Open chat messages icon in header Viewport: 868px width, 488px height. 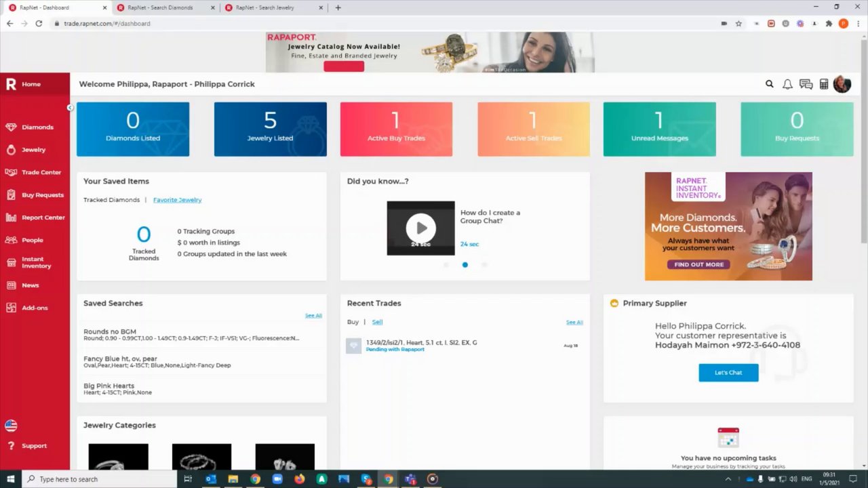pyautogui.click(x=806, y=84)
